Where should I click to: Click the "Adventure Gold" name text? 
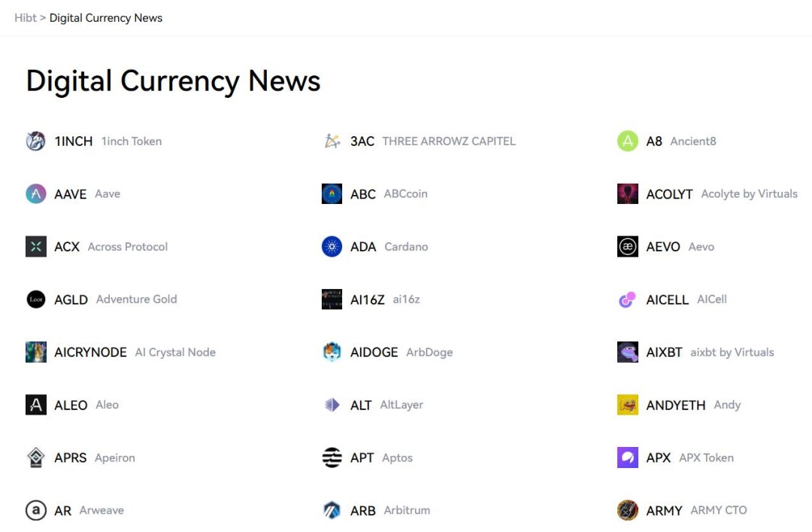[x=137, y=299]
